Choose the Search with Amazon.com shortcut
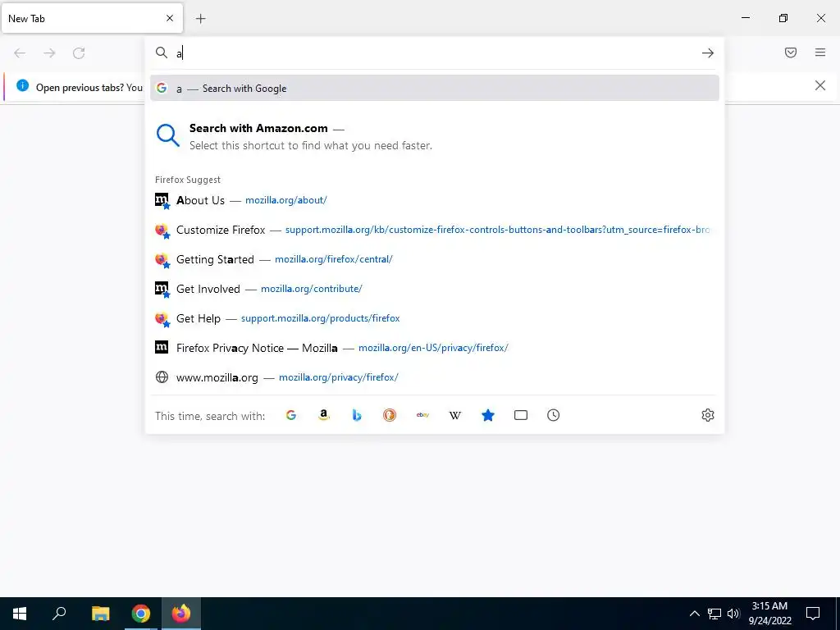 click(435, 137)
